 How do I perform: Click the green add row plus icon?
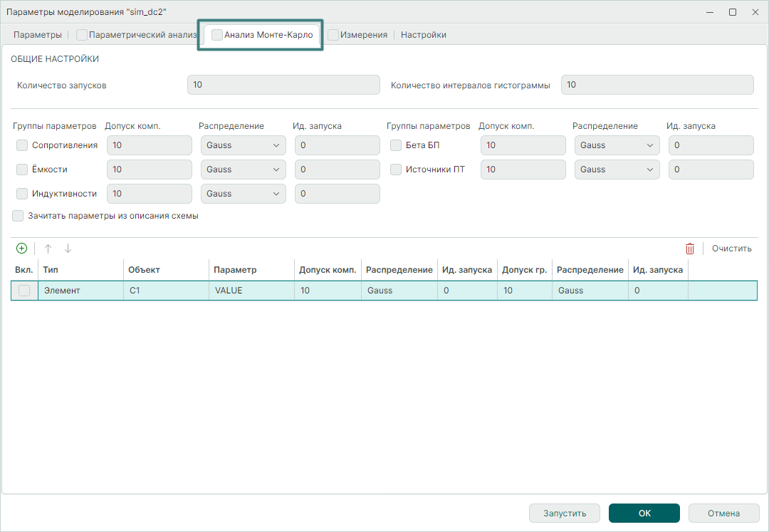click(21, 249)
